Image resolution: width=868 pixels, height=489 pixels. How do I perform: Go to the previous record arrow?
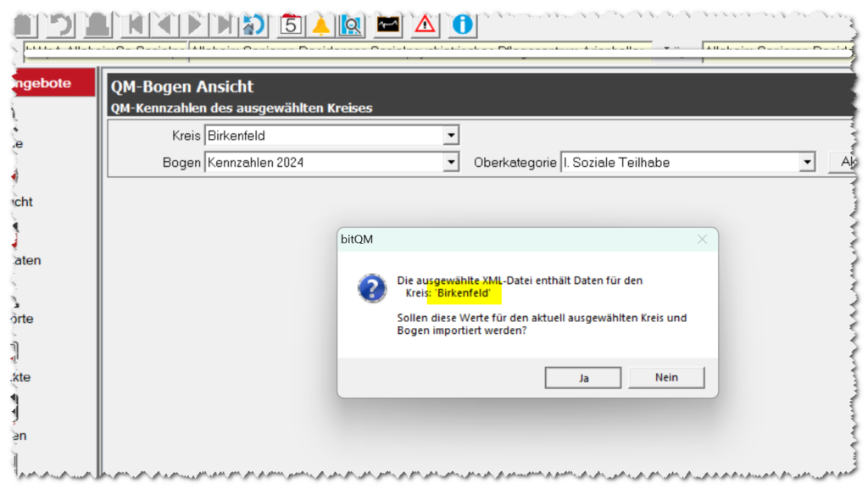[x=164, y=25]
